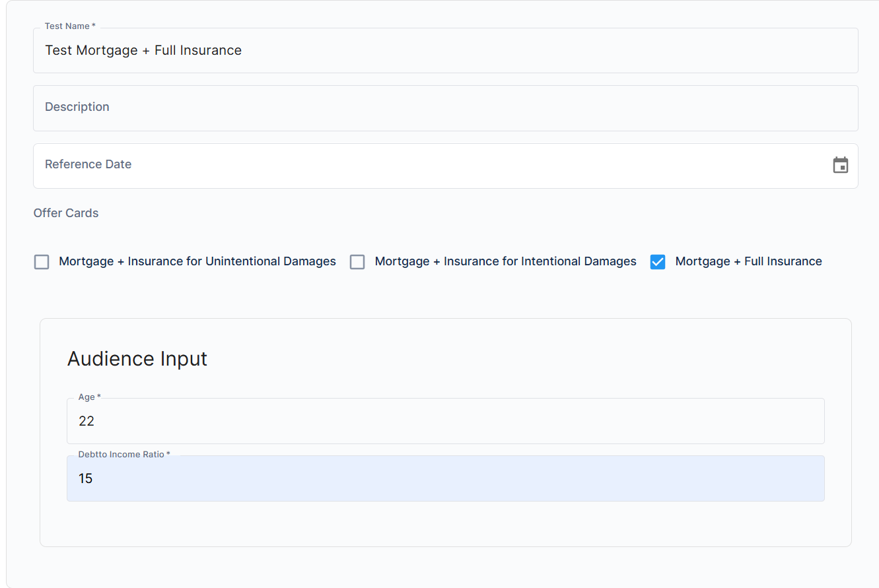Check the Intentional Damages offer card box

coord(357,262)
